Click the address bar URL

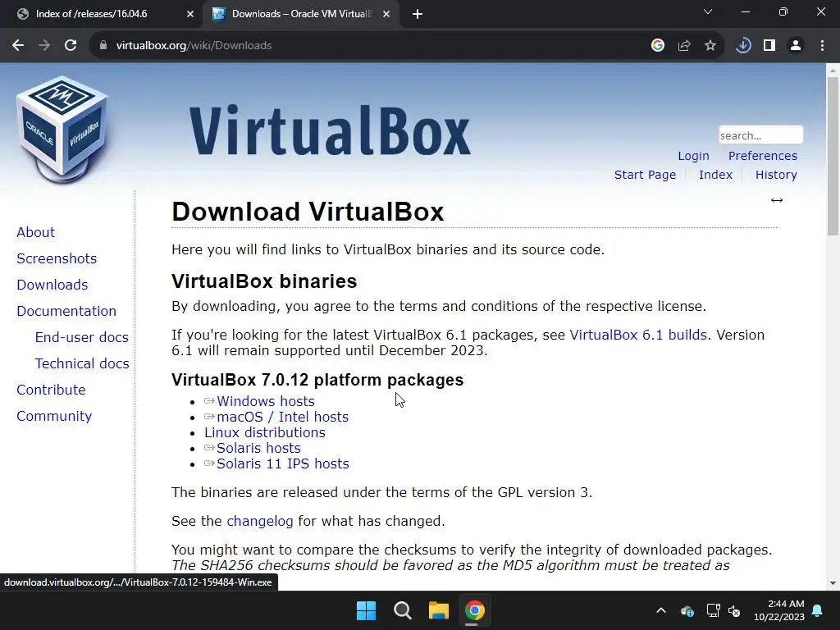coord(194,46)
